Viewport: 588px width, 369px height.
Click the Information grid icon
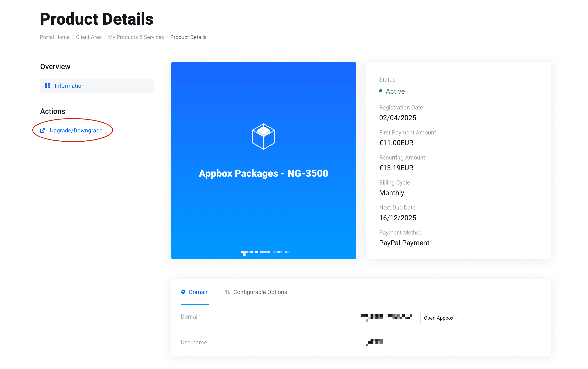coord(48,86)
